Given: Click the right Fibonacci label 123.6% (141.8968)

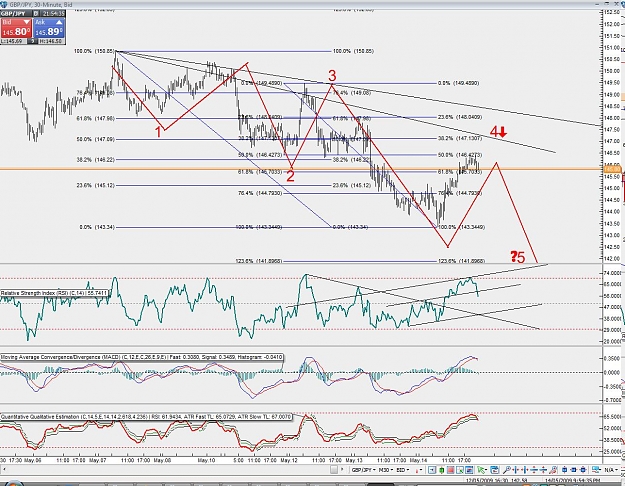Looking at the screenshot, I should click(462, 261).
